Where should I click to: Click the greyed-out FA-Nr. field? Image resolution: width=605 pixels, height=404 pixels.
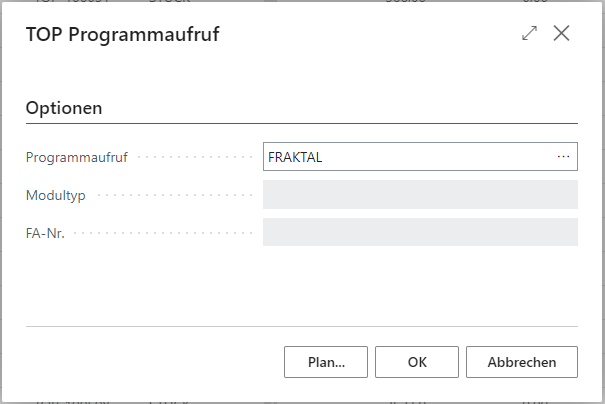click(420, 232)
